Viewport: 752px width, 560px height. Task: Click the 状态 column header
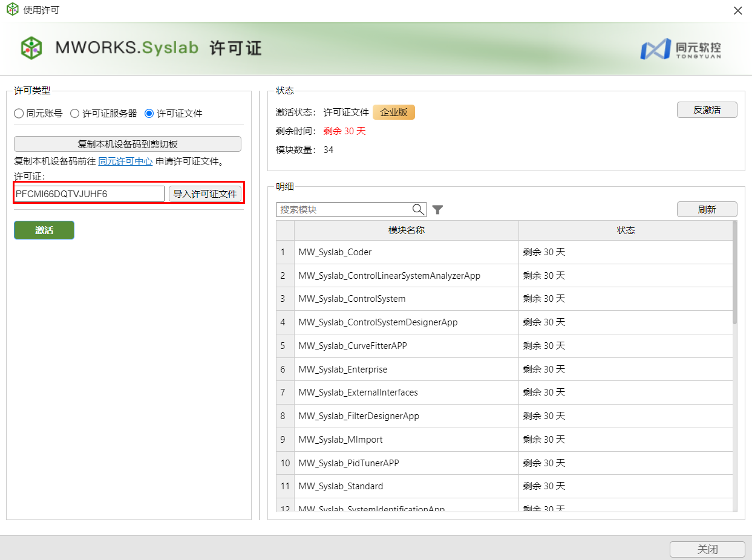pos(626,230)
